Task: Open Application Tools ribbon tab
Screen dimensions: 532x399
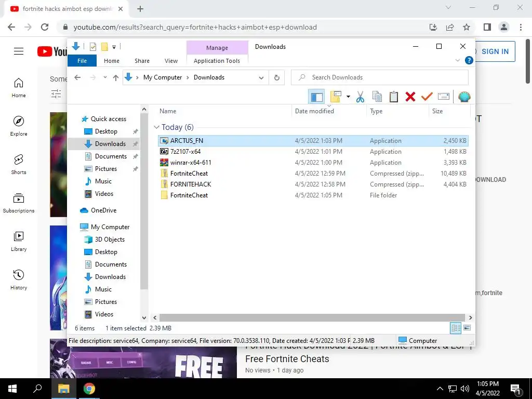Action: coord(217,61)
